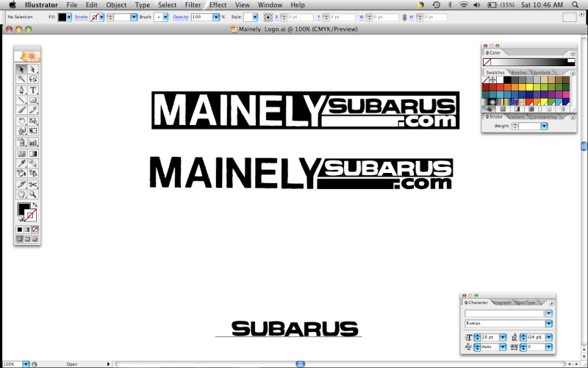The height and width of the screenshot is (368, 588).
Task: Open the Stroke color dropdown in control bar
Action: point(101,17)
